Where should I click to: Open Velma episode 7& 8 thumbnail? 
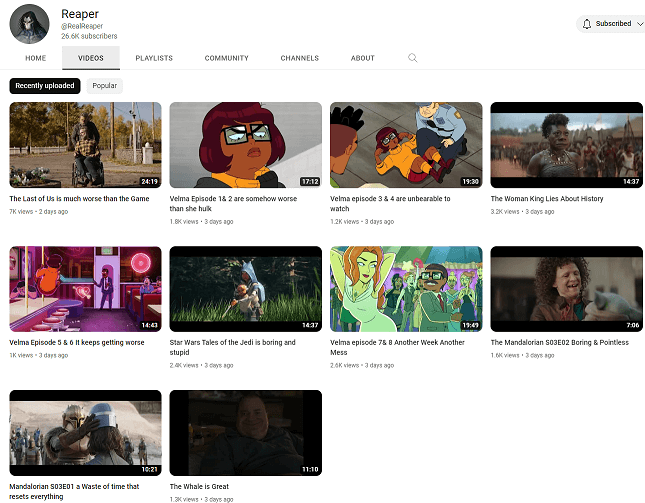[406, 289]
